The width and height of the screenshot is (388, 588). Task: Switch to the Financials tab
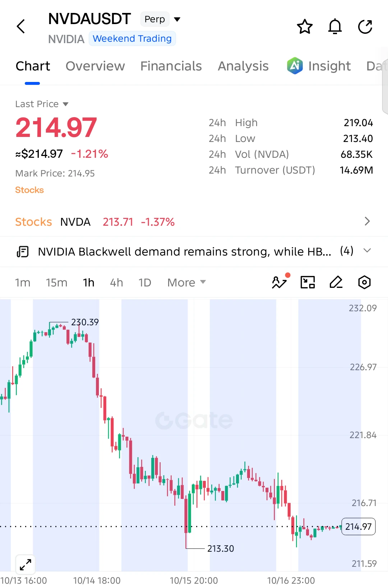(171, 66)
